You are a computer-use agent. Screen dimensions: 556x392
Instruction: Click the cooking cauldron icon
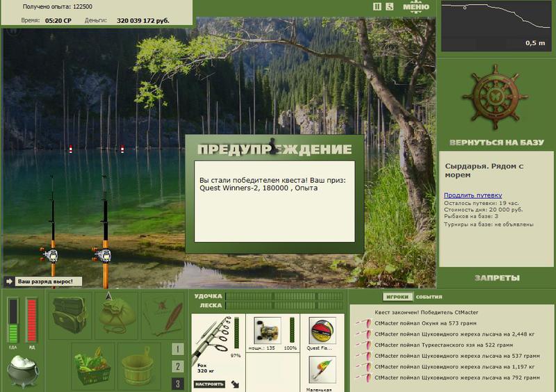(x=22, y=371)
